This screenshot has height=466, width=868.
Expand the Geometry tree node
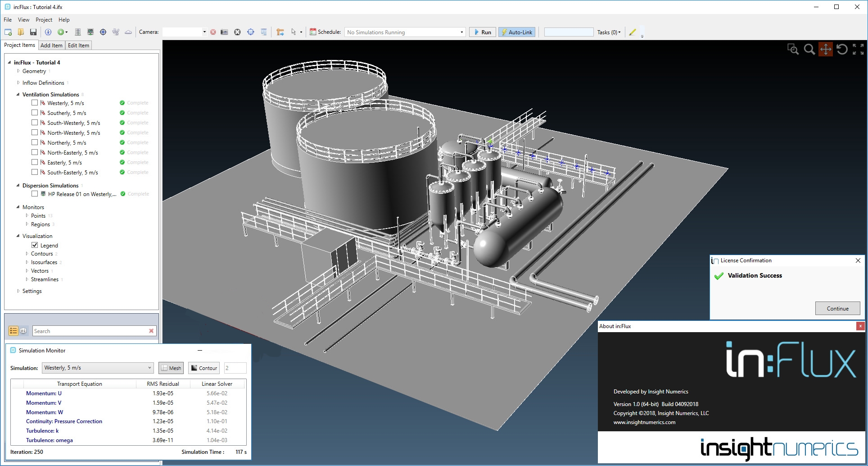tap(18, 71)
